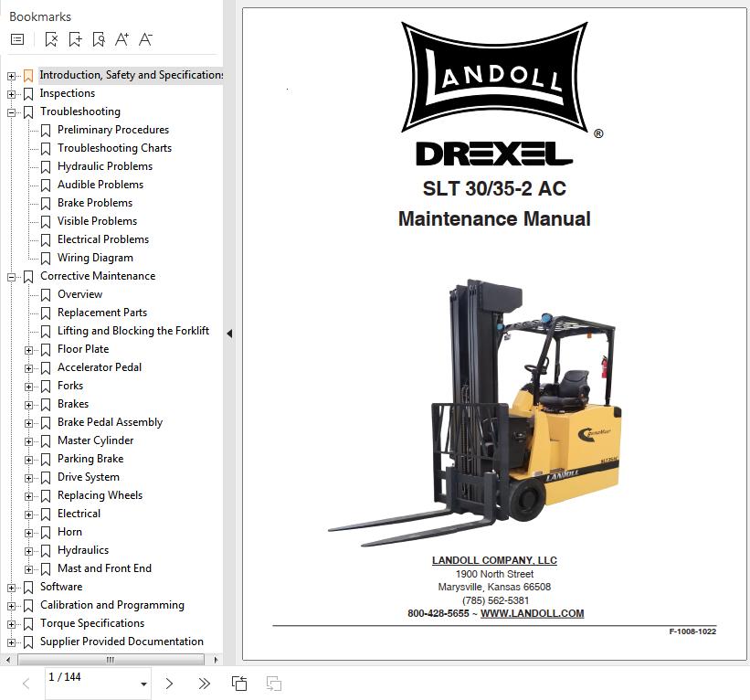Click the find bookmark icon
This screenshot has width=750, height=700.
click(x=99, y=39)
